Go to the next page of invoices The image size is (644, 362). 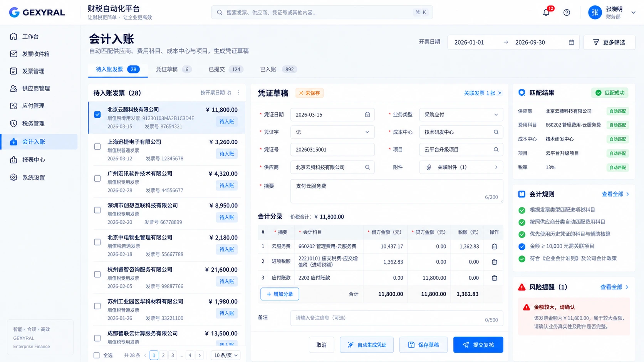point(200,355)
